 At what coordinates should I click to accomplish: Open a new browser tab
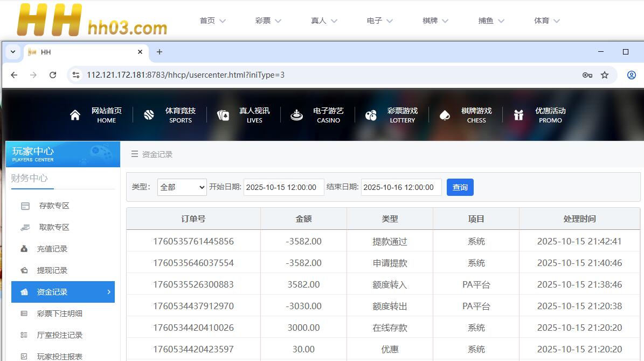click(159, 52)
